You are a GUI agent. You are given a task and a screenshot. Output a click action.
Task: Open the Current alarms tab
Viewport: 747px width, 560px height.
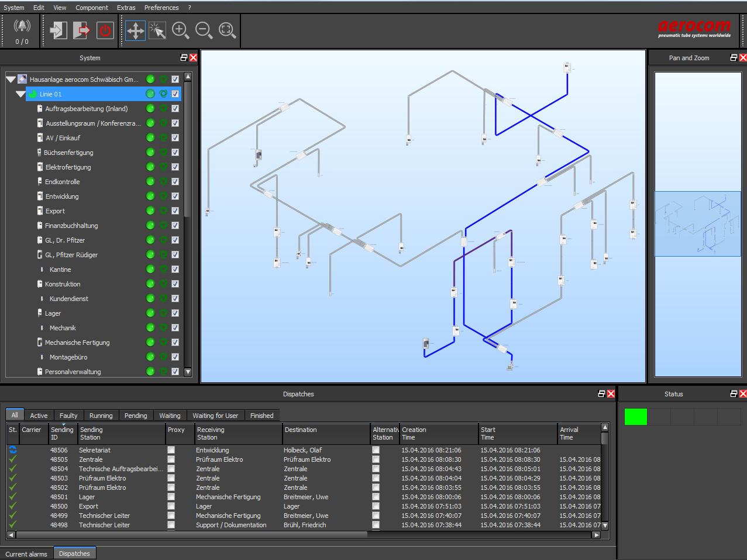click(26, 554)
